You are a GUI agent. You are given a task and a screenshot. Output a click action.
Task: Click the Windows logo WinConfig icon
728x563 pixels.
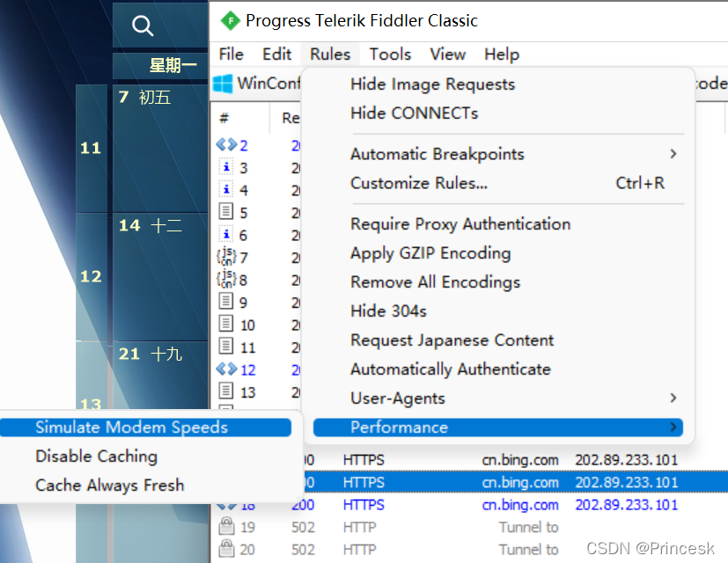pyautogui.click(x=223, y=84)
